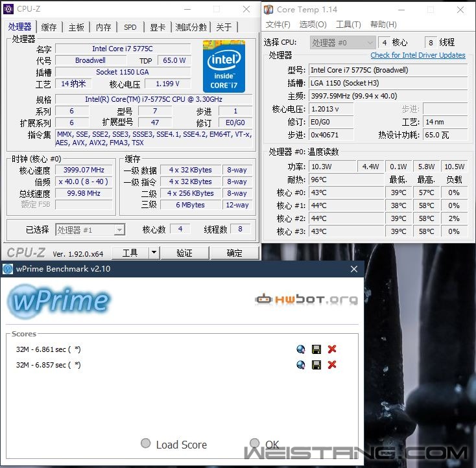Click the 型号 field Intel Core i7 5775C (Broadwell)
476x468 pixels.
(388, 70)
